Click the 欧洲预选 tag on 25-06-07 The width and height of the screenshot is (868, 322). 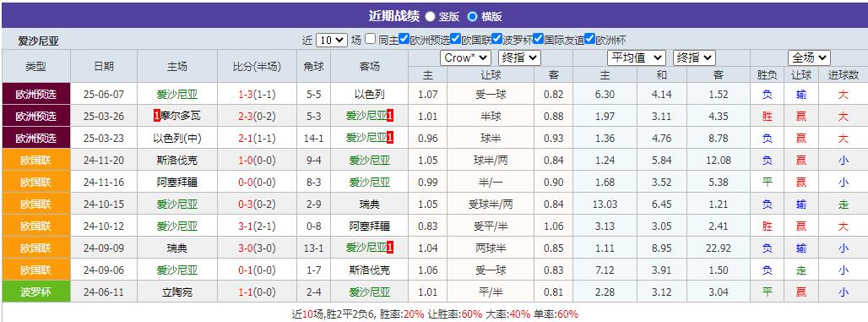[x=36, y=94]
